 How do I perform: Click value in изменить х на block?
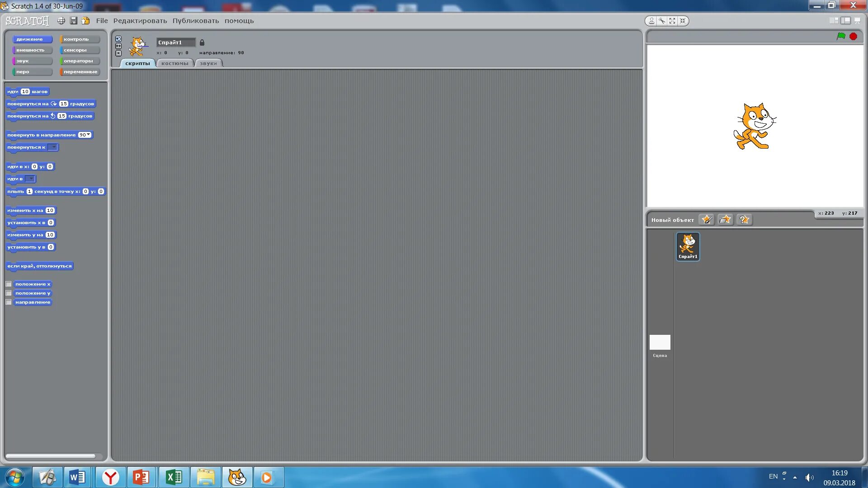pyautogui.click(x=50, y=211)
